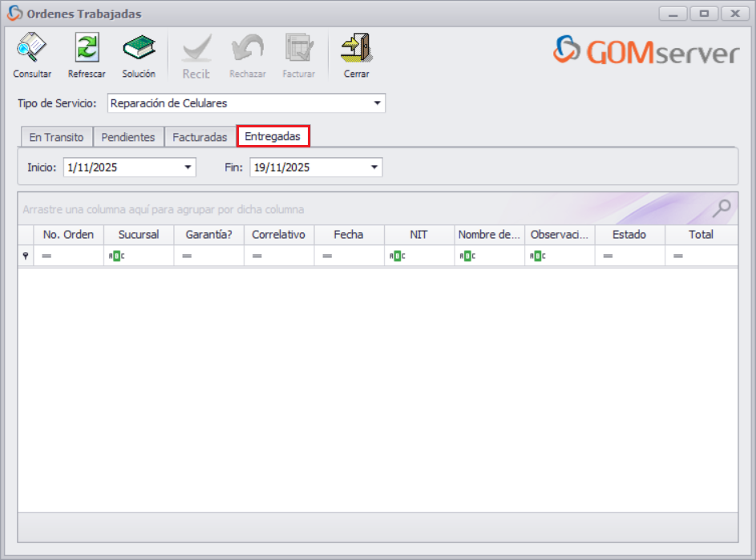Expand the Inicio date picker
756x560 pixels.
[188, 167]
